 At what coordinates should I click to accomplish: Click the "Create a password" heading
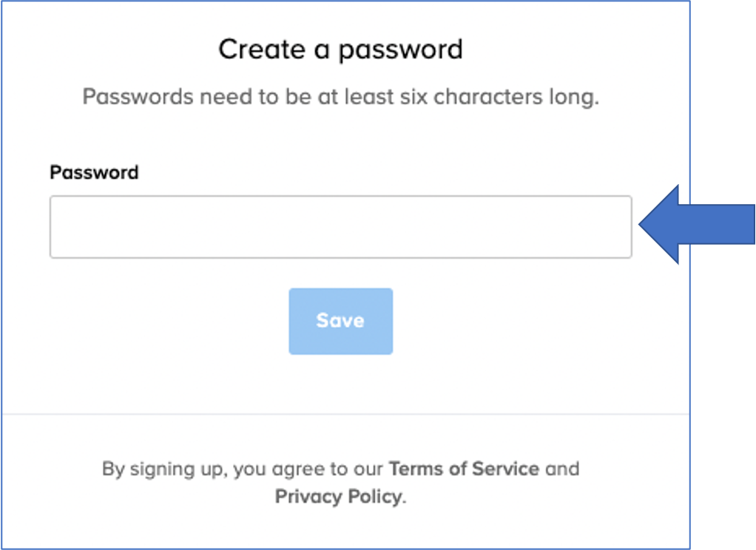click(x=340, y=50)
